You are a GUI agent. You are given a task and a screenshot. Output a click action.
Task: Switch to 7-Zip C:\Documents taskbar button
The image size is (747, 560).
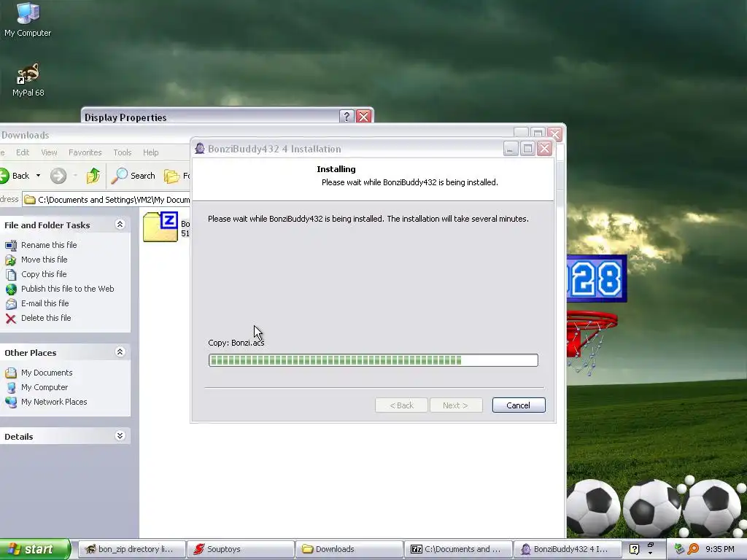[458, 549]
